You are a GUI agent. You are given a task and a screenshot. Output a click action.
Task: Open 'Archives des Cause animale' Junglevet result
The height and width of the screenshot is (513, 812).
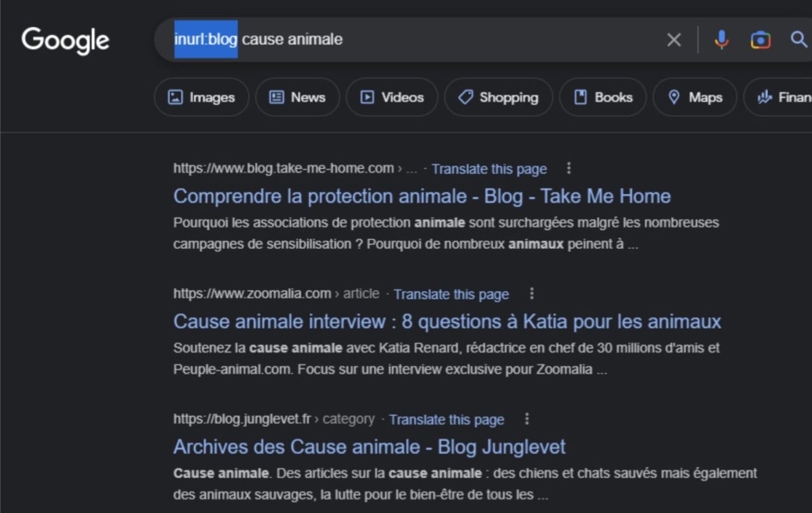pyautogui.click(x=369, y=447)
